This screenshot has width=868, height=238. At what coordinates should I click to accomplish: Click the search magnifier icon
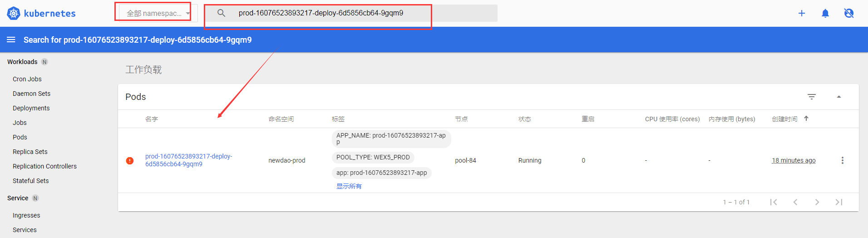221,13
